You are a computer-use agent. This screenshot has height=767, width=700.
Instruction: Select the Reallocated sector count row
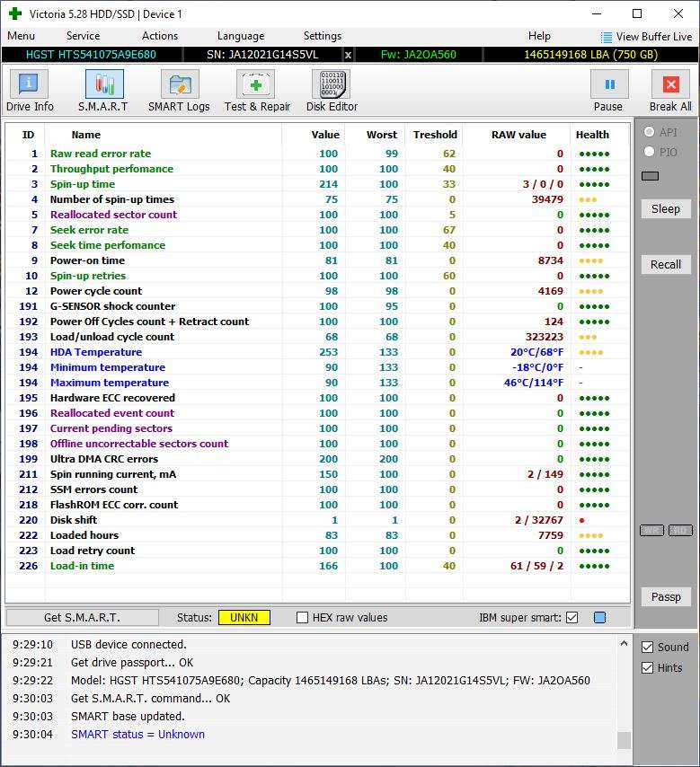317,215
